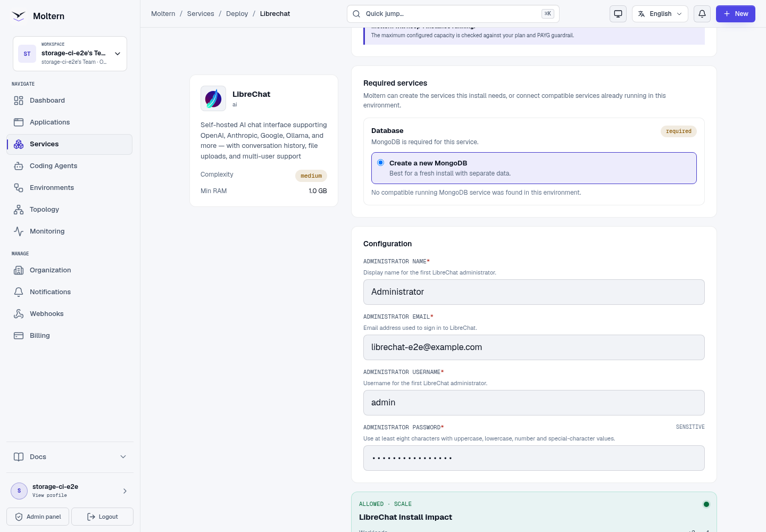Click the Moltern logo icon
766x532 pixels.
coord(19,16)
